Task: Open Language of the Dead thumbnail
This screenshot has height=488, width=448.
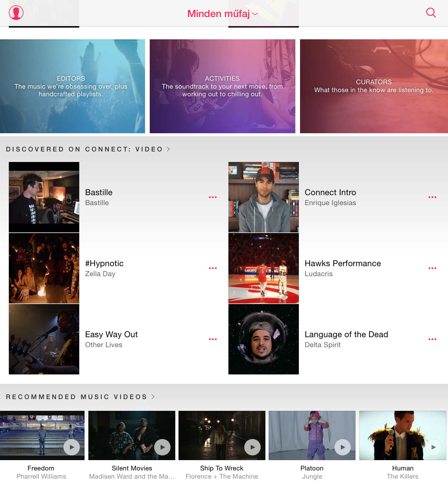Action: click(264, 339)
